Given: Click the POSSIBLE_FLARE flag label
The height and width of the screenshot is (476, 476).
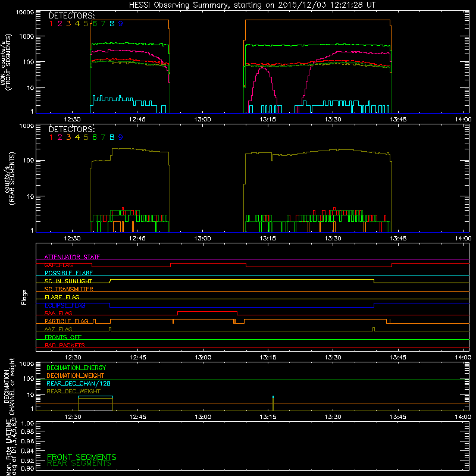Looking at the screenshot, I should 68,273.
